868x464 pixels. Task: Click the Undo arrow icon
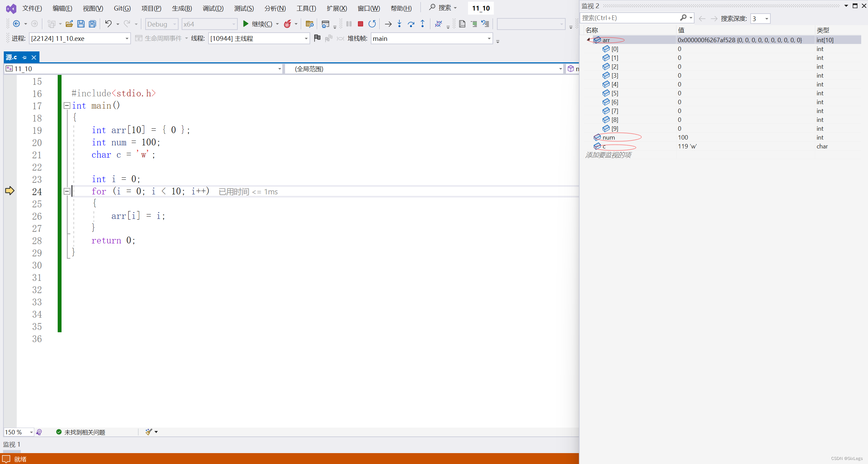tap(108, 24)
